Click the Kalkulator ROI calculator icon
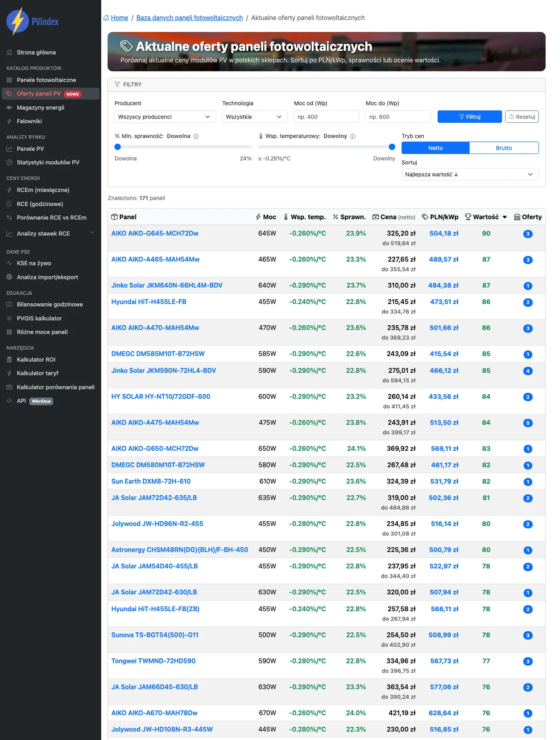Viewport: 560px width, 740px height. (x=9, y=359)
